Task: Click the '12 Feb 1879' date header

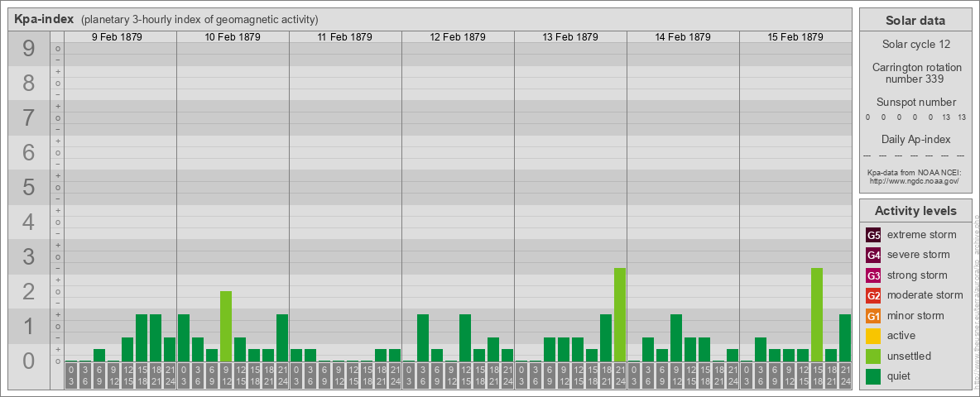Action: click(458, 37)
